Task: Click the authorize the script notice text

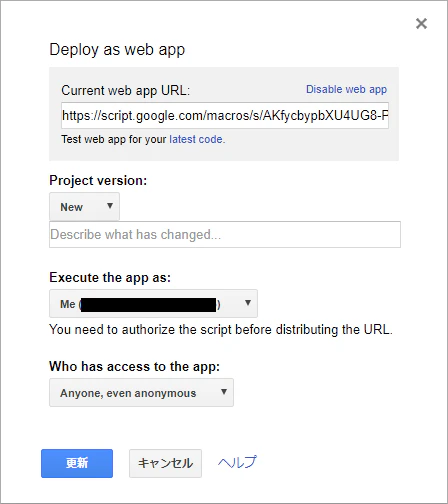Action: click(221, 329)
